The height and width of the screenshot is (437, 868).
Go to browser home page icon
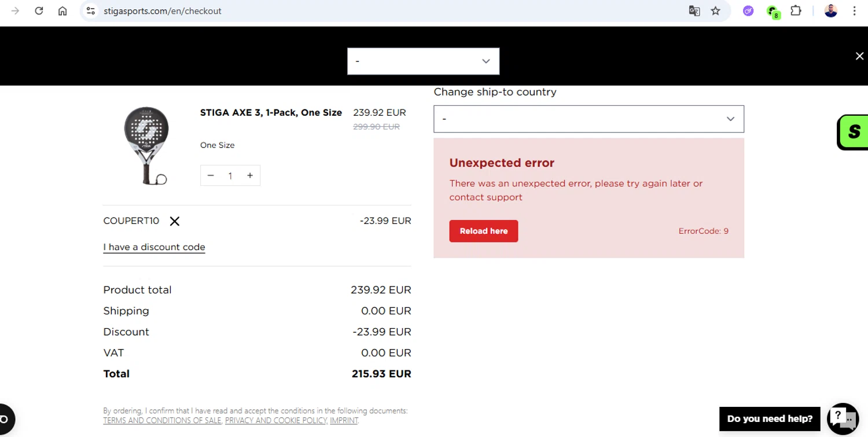(62, 11)
